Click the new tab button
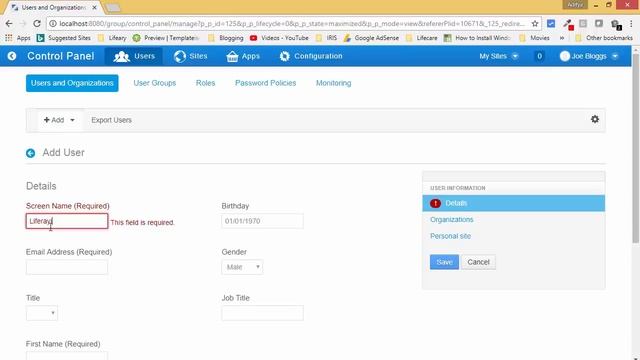 pos(113,8)
